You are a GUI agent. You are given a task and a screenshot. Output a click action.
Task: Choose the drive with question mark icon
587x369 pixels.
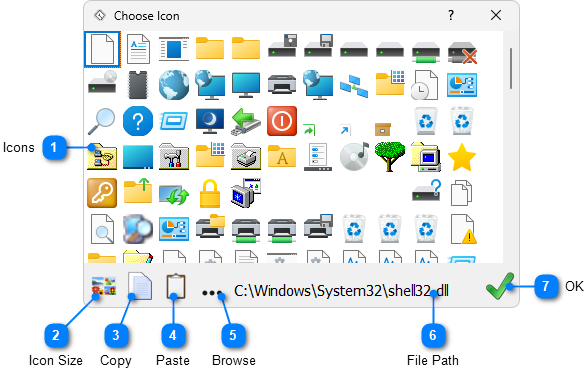coord(426,190)
